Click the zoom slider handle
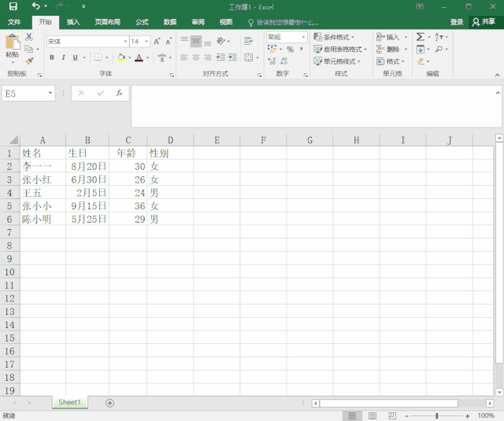The height and width of the screenshot is (421, 504). (x=437, y=415)
